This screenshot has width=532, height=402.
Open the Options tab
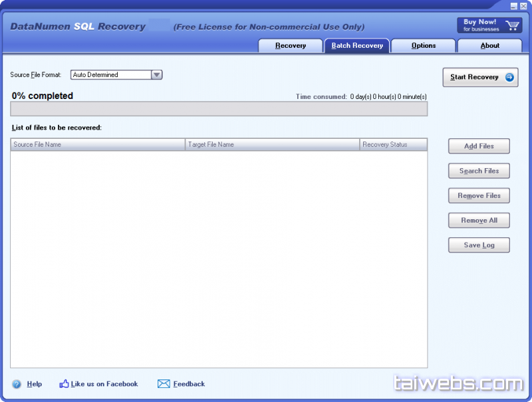click(423, 46)
